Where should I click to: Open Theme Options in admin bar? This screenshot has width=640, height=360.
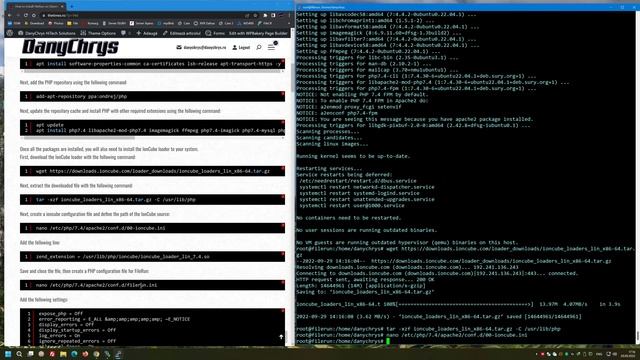[98, 33]
